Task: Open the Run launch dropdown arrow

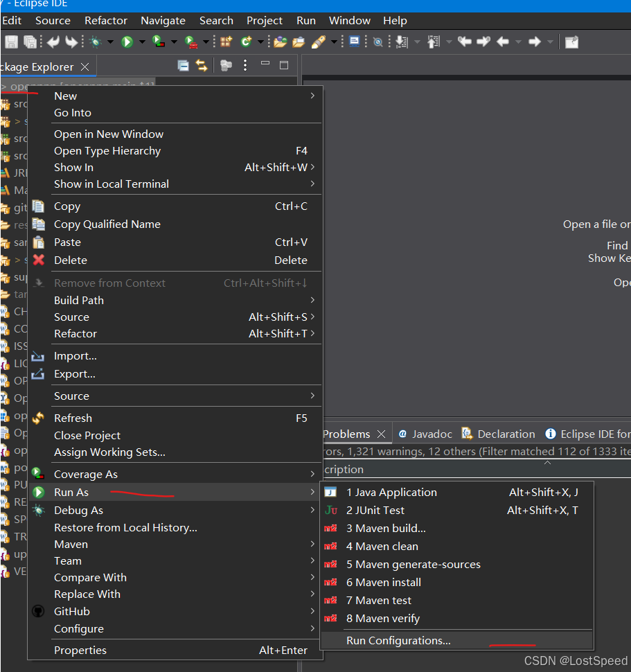Action: (x=142, y=42)
